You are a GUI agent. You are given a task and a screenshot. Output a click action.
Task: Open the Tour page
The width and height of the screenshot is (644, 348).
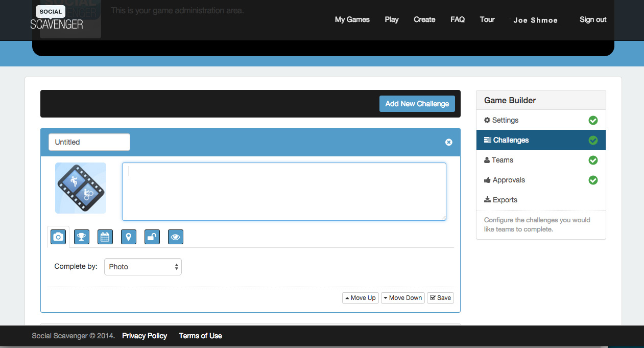pyautogui.click(x=487, y=19)
